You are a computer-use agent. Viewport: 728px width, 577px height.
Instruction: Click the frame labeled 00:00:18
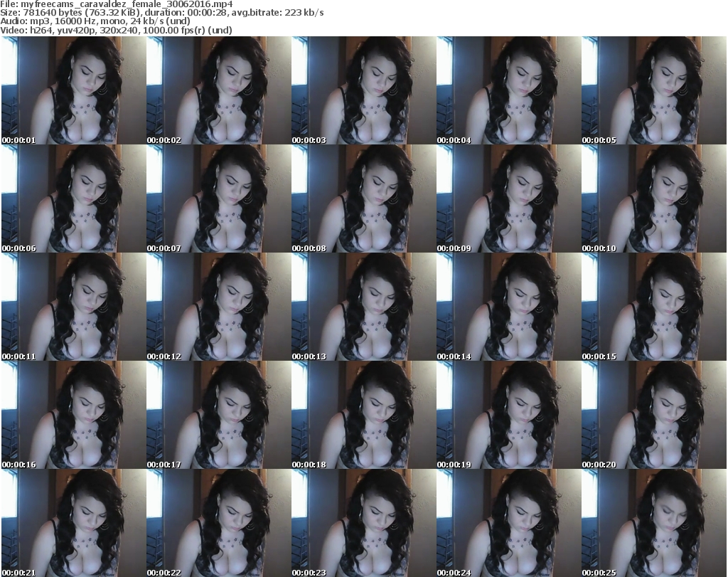(363, 415)
